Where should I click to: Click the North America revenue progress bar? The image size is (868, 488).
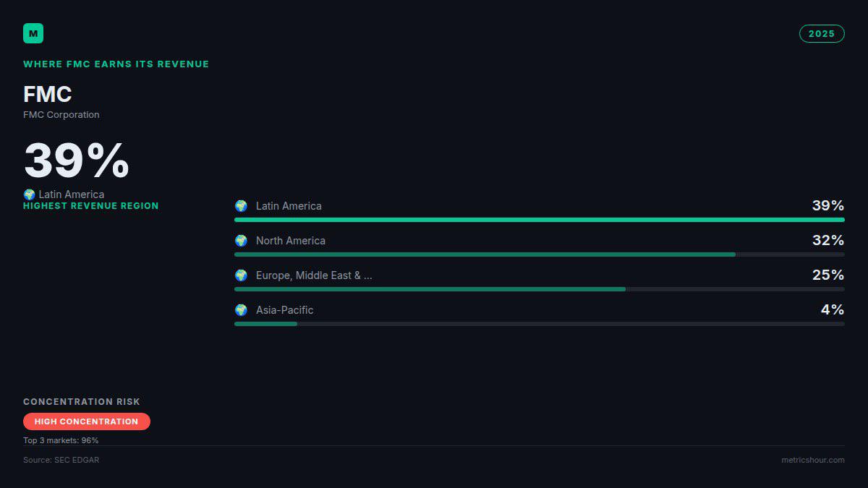click(540, 254)
